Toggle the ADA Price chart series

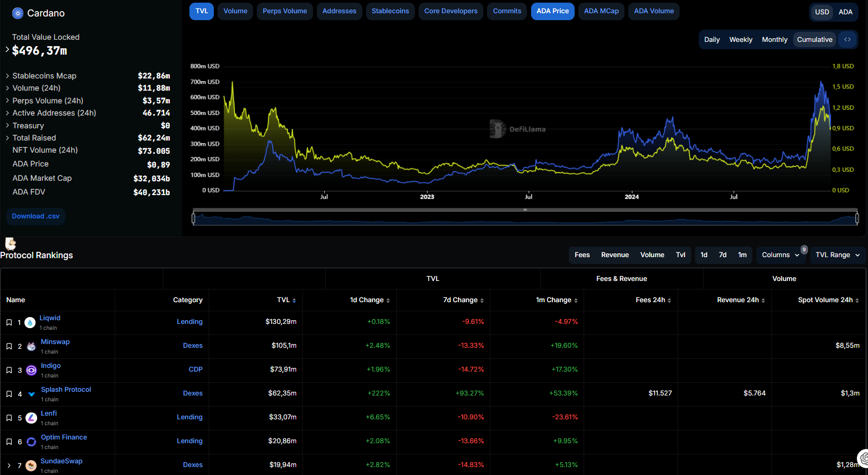click(x=553, y=11)
